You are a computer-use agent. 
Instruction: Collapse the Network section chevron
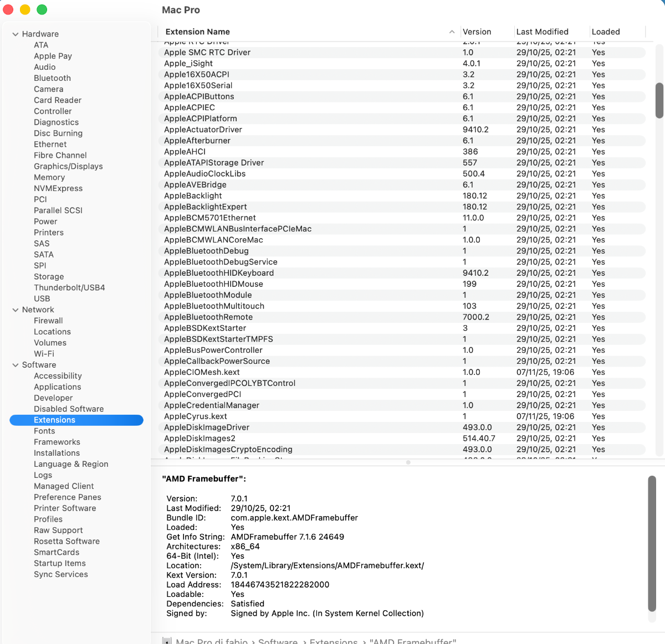(16, 310)
